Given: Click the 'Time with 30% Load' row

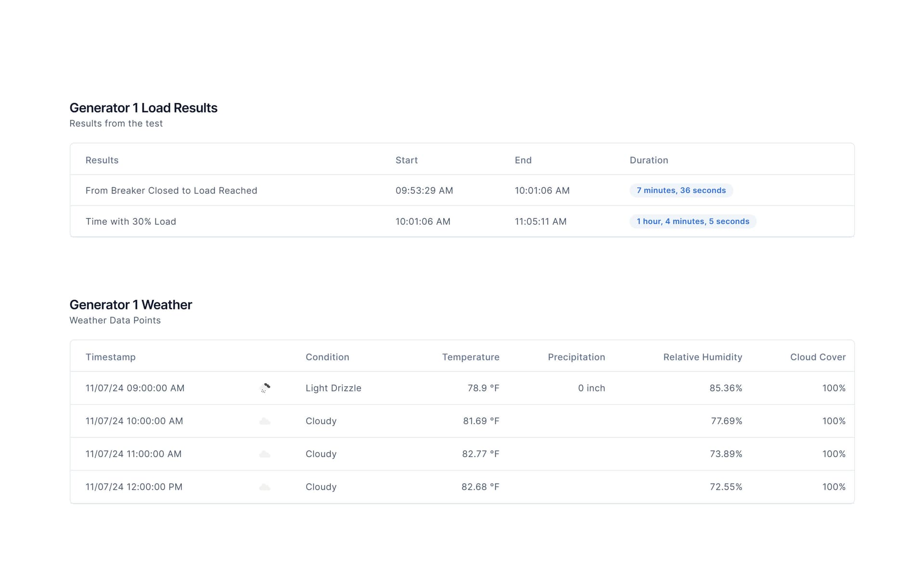Looking at the screenshot, I should tap(130, 221).
